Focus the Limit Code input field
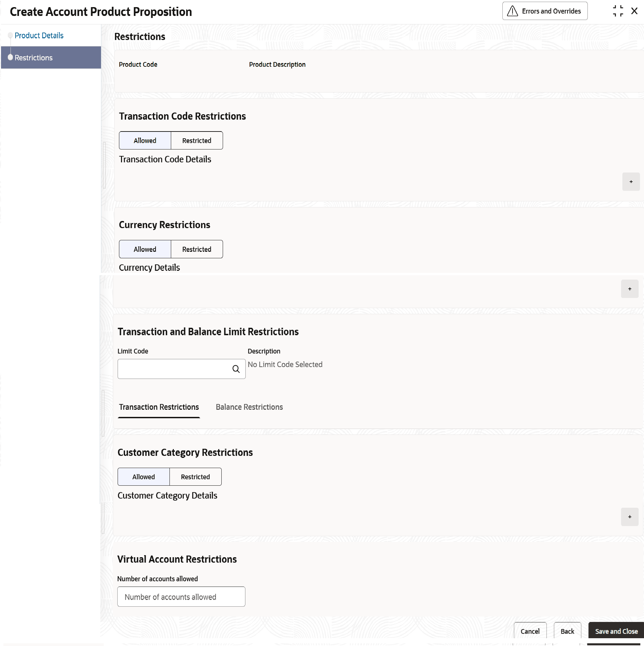 point(181,369)
